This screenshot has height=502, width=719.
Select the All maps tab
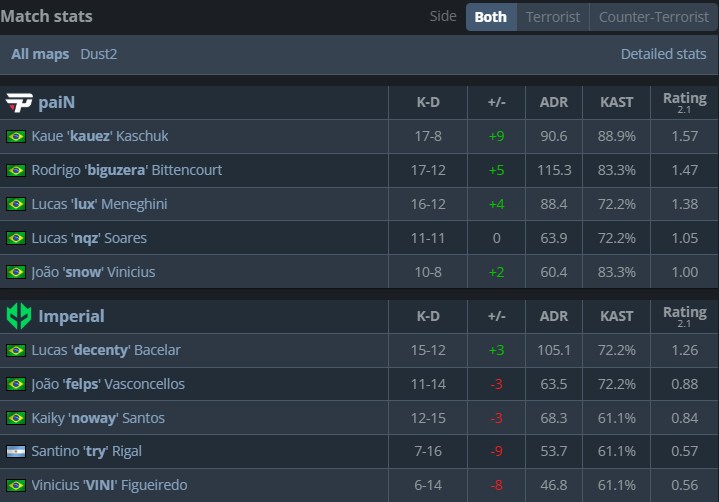pos(40,54)
